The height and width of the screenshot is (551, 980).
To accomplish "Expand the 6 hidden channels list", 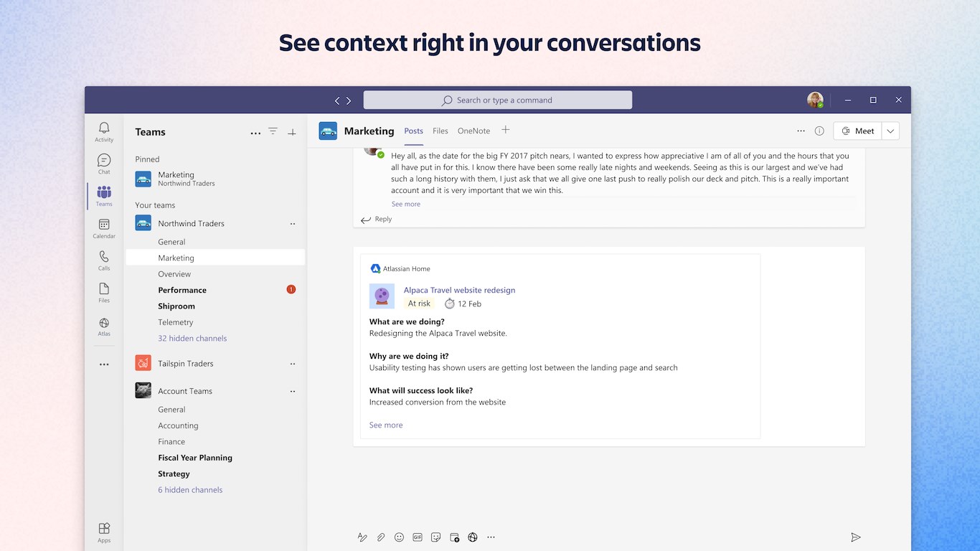I will coord(190,490).
